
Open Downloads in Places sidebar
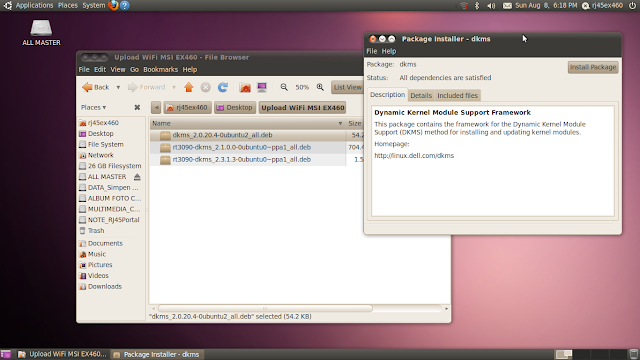[104, 287]
